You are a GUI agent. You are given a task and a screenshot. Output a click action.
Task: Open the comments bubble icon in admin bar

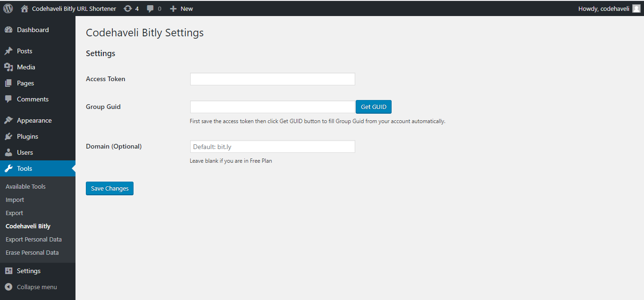[151, 8]
